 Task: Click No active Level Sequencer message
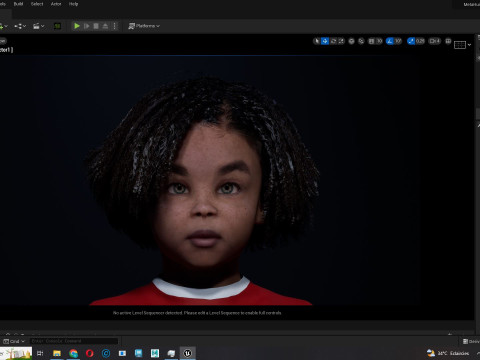[197, 313]
